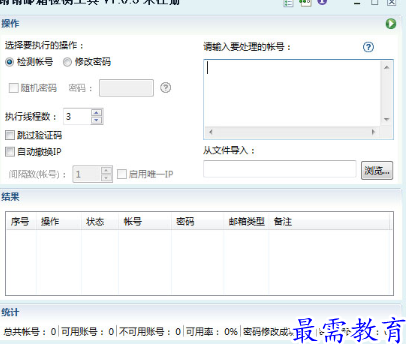This screenshot has height=362, width=414.
Task: Open help icon next to the 密码 field
Action: tap(165, 88)
